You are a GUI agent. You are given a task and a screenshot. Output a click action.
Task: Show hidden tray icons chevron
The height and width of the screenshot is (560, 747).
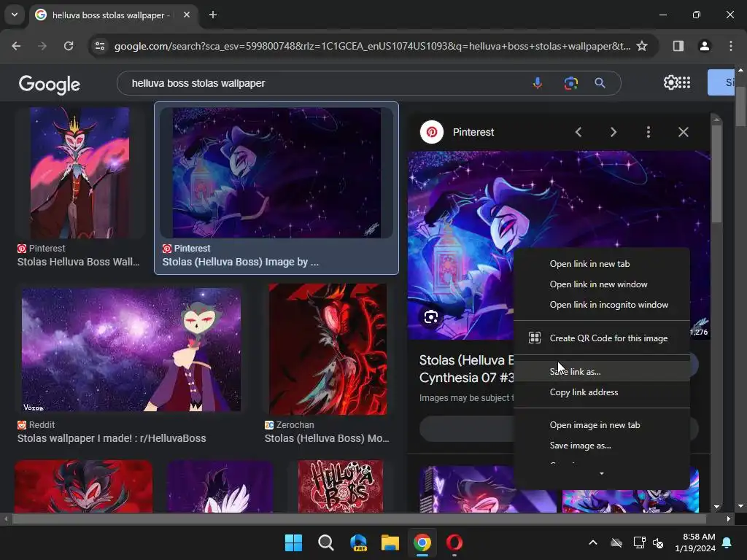(x=593, y=542)
